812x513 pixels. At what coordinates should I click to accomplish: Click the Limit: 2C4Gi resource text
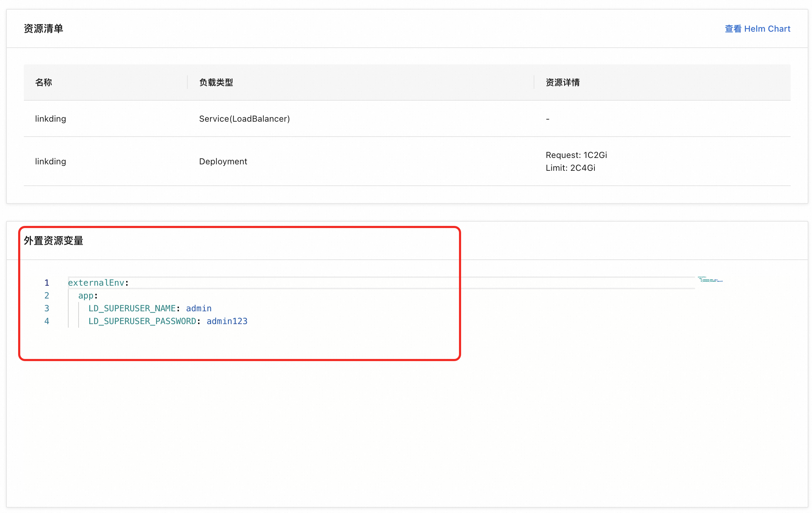[x=570, y=168]
